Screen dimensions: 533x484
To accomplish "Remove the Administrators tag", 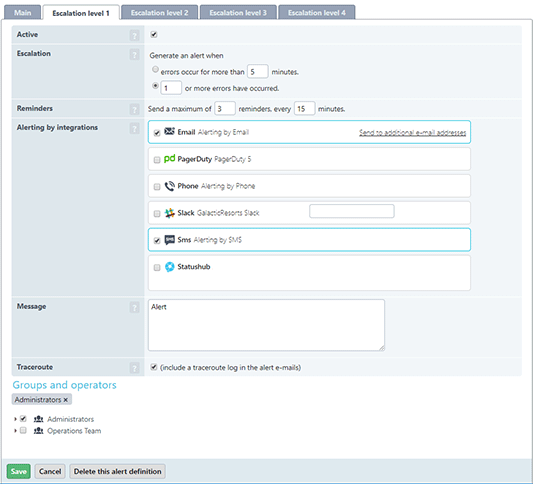I will point(66,400).
